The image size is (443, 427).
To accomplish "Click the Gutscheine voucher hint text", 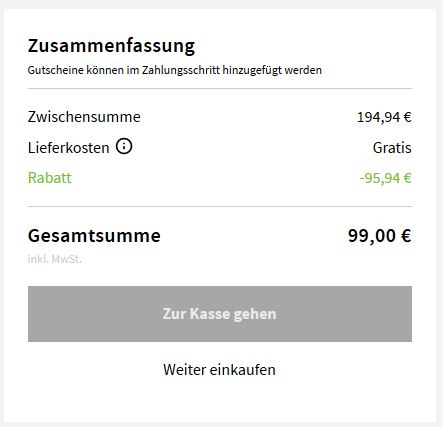I will (x=175, y=70).
